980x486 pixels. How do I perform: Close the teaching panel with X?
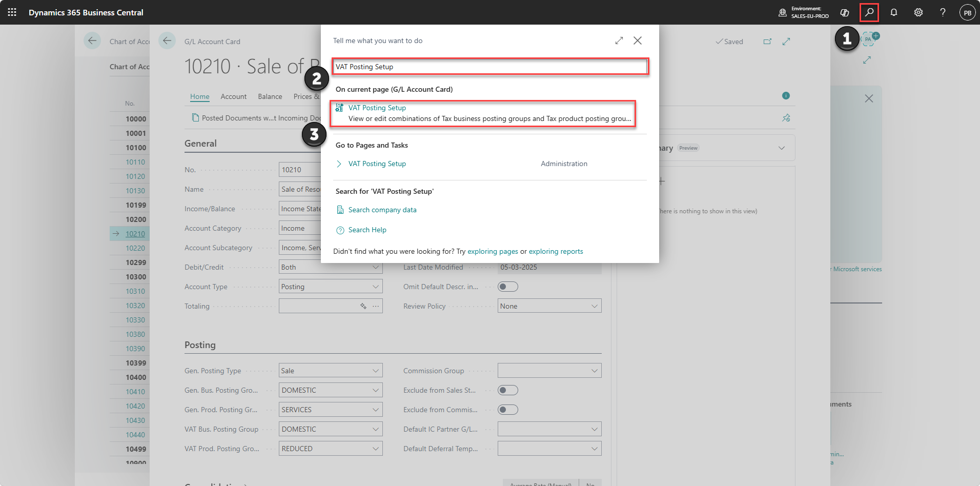point(869,98)
